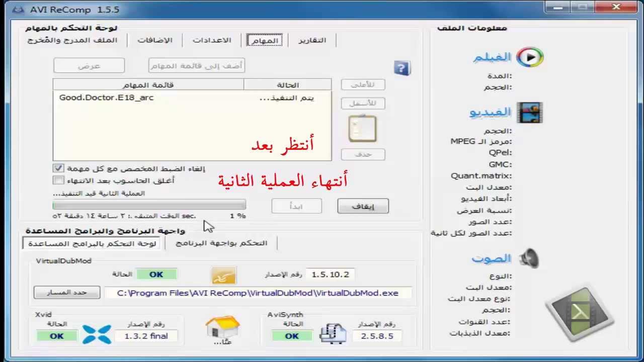Click the blue question mark help icon

pos(402,68)
